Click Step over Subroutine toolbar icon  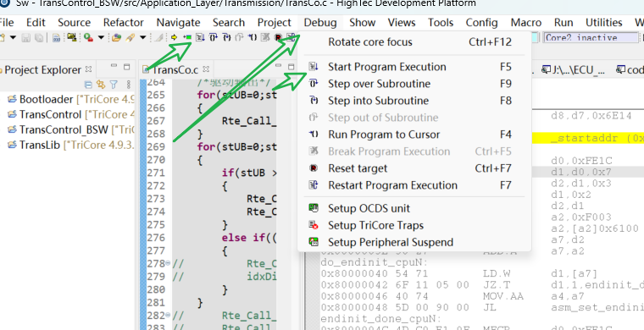[214, 37]
